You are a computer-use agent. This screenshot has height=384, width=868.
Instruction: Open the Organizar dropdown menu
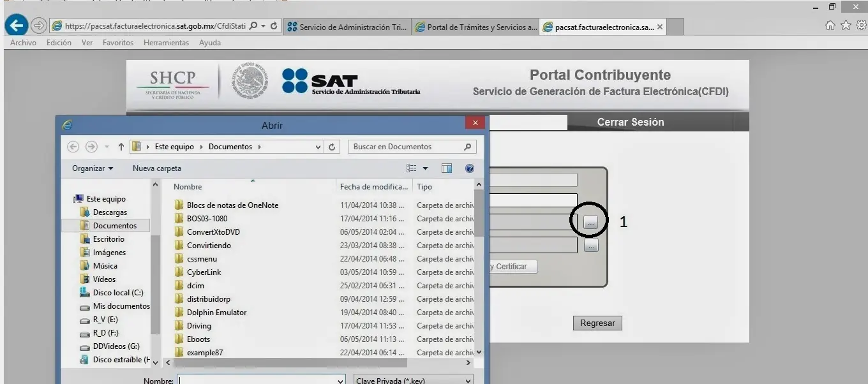(93, 168)
